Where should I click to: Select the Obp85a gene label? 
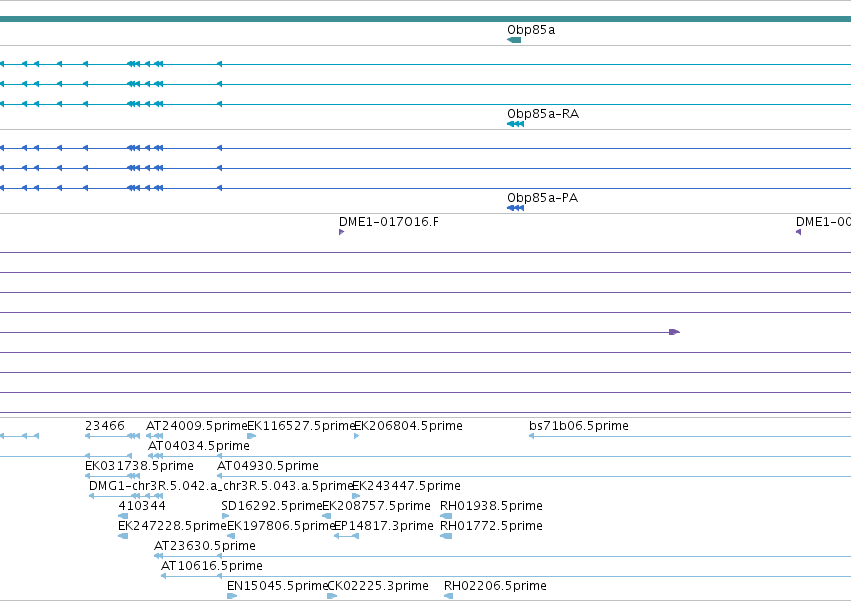point(531,30)
